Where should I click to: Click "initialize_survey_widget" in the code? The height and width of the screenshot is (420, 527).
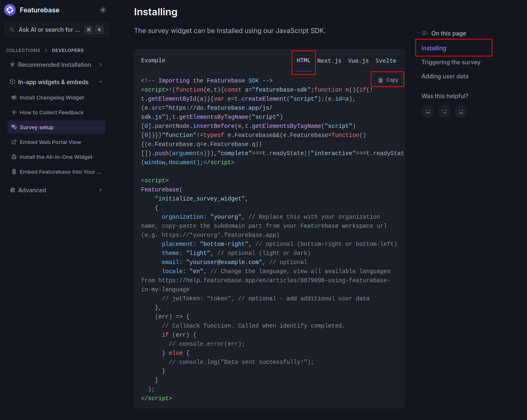click(x=200, y=199)
